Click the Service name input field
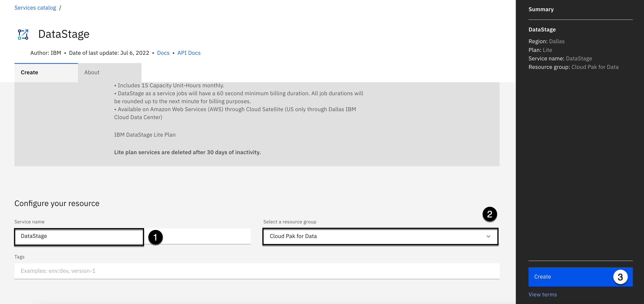The image size is (644, 304). point(79,236)
